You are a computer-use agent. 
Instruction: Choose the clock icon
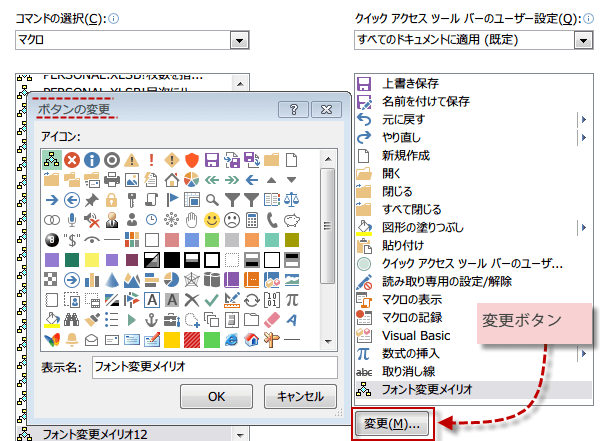coord(152,220)
